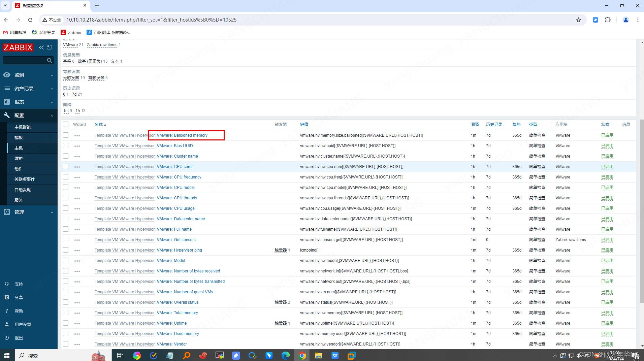This screenshot has height=361, width=644.
Task: Filter by 有触发器 subfilter
Action: (96, 78)
